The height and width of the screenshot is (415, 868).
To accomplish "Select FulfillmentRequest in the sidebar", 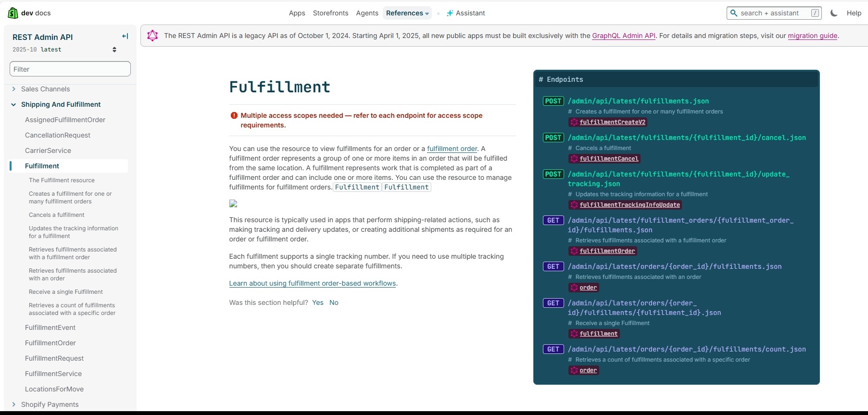I will [x=54, y=358].
